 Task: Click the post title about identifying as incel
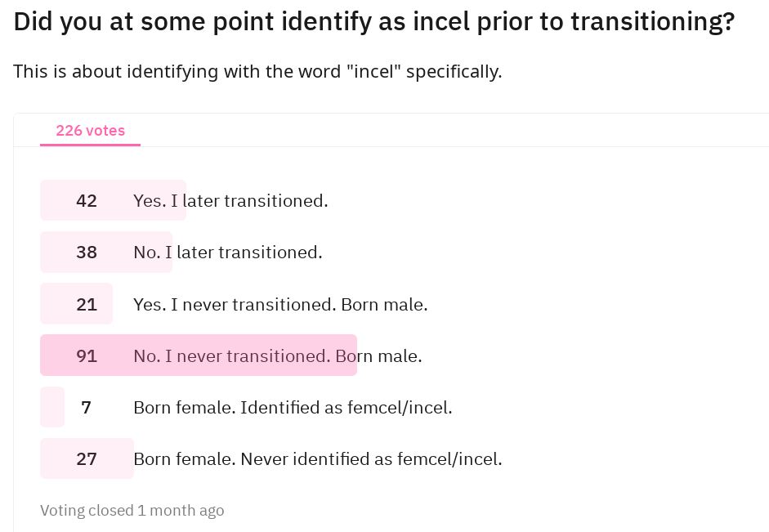374,21
